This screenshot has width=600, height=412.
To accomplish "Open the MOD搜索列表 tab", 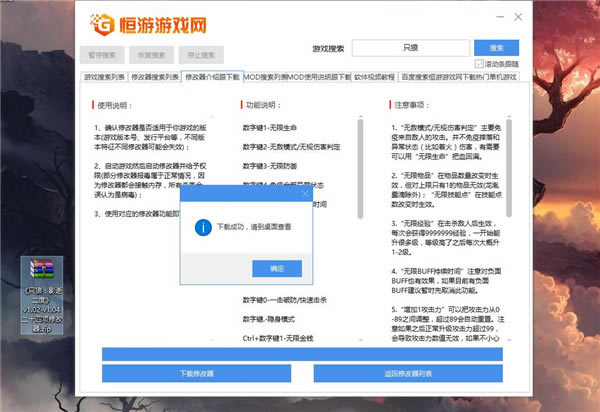I will pyautogui.click(x=265, y=77).
